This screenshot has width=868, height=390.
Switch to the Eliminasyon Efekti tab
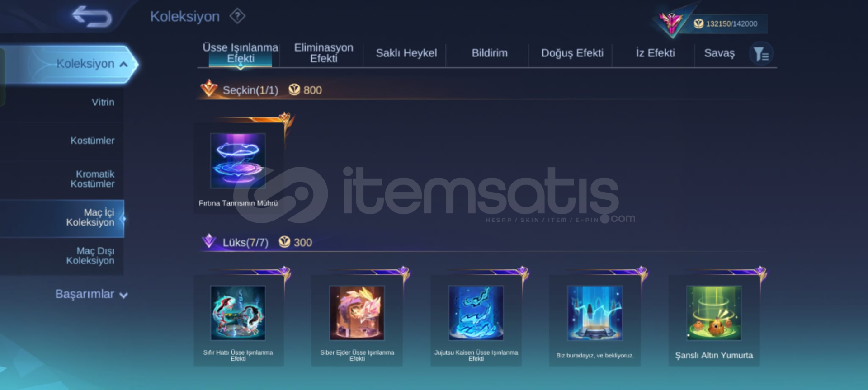tap(324, 53)
